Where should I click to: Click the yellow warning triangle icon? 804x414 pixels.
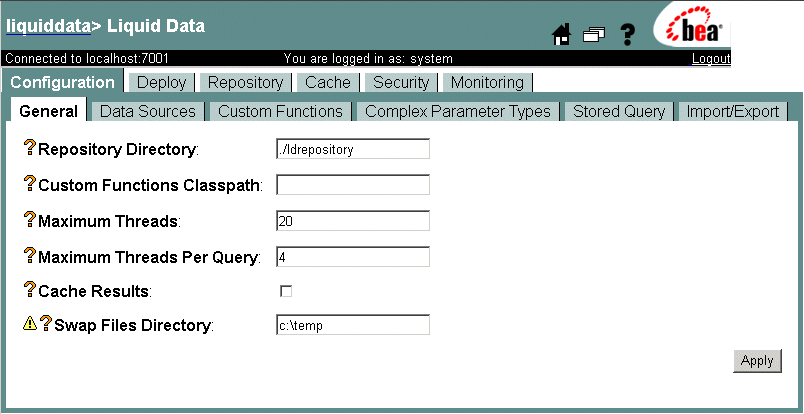(30, 323)
